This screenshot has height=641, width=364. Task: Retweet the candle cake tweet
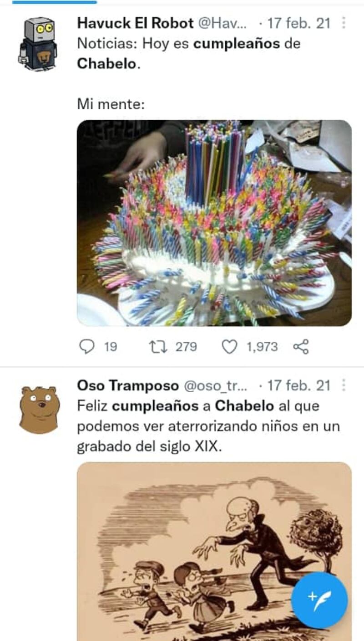pos(157,347)
